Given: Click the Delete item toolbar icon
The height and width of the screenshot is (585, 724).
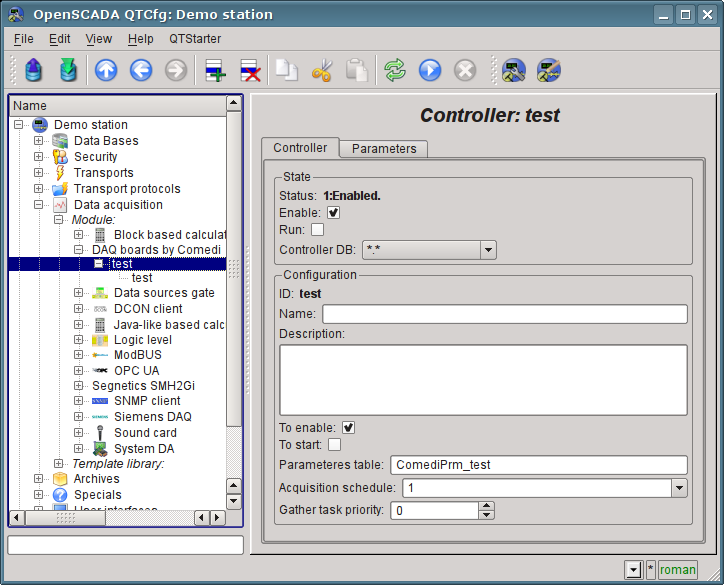Looking at the screenshot, I should click(250, 71).
